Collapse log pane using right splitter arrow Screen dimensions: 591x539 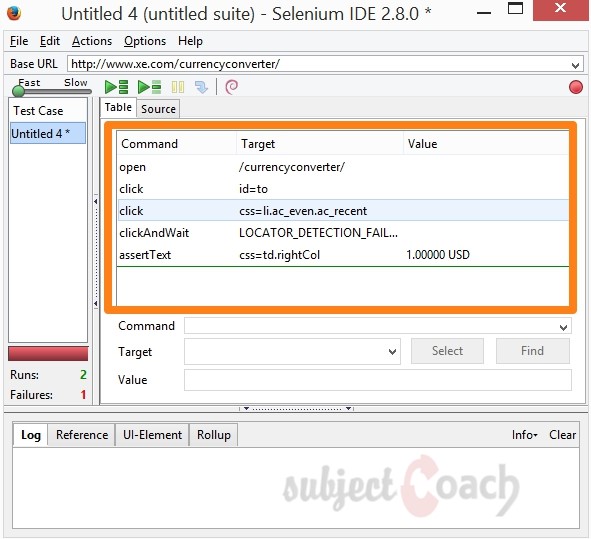pyautogui.click(x=348, y=408)
